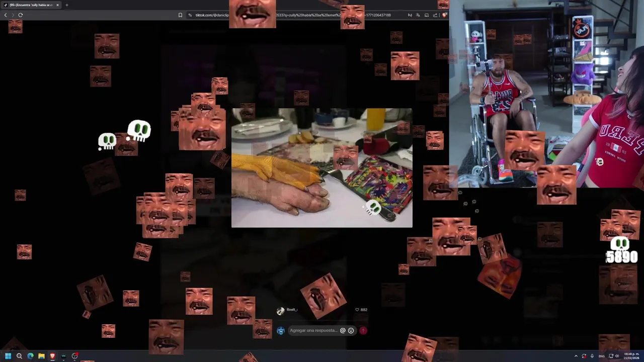Show hidden system tray icons

[576, 356]
